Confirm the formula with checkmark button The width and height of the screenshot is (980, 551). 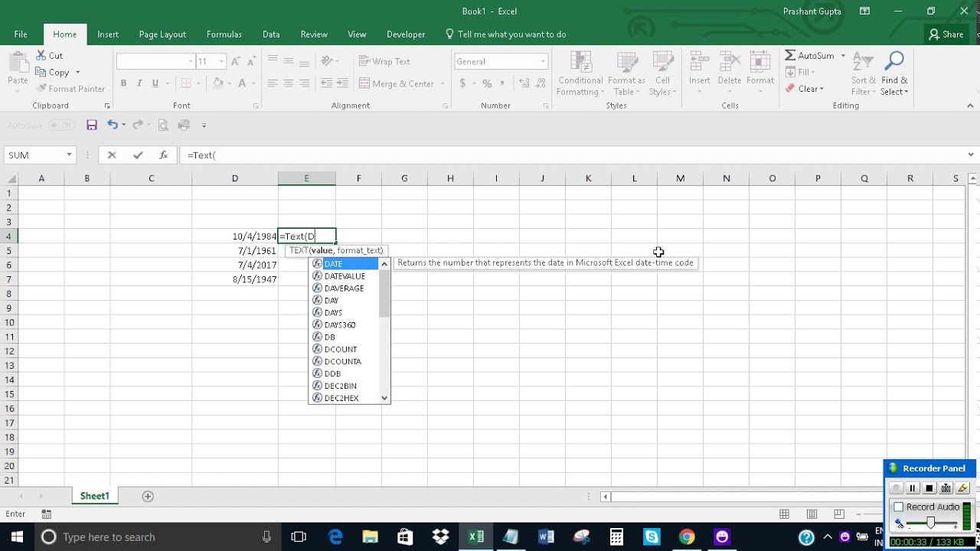click(138, 155)
